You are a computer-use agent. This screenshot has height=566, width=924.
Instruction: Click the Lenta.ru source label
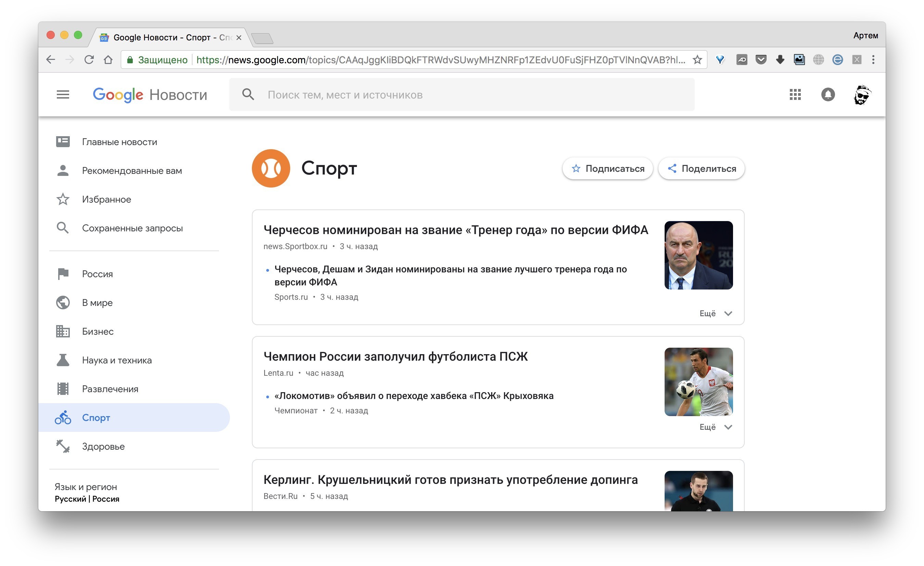278,373
